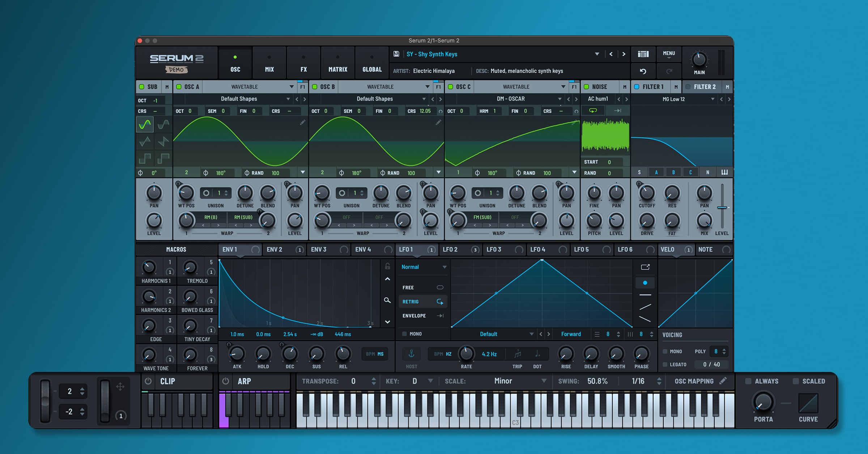This screenshot has height=454, width=868.
Task: Toggle noise one-shot arrow icon
Action: (618, 111)
